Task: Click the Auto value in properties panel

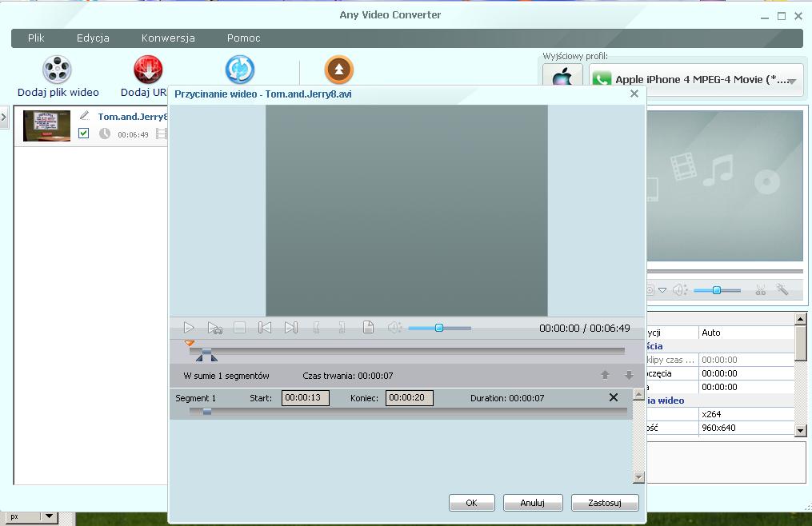Action: 710,333
